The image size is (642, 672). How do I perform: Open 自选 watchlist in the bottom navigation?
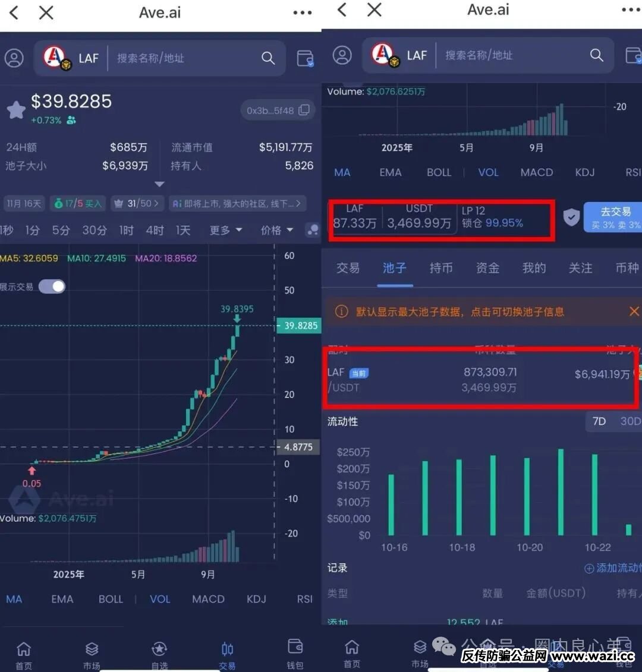tap(159, 654)
